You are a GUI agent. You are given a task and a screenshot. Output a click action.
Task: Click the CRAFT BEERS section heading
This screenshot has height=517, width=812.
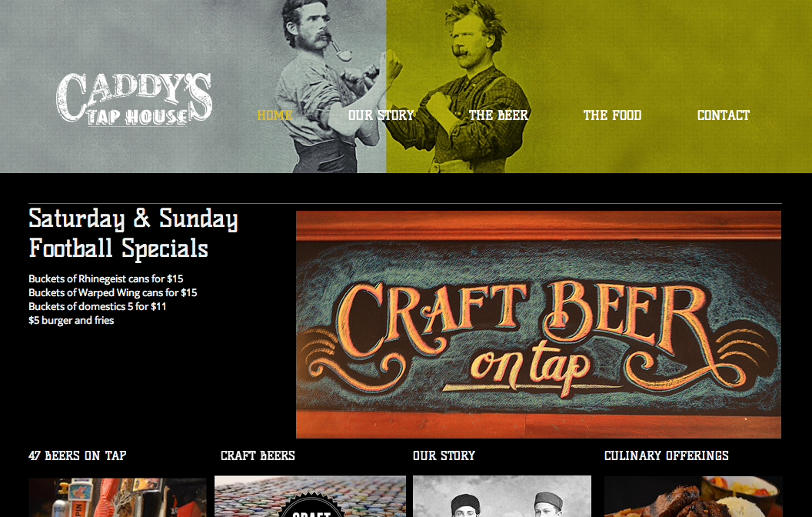(258, 456)
